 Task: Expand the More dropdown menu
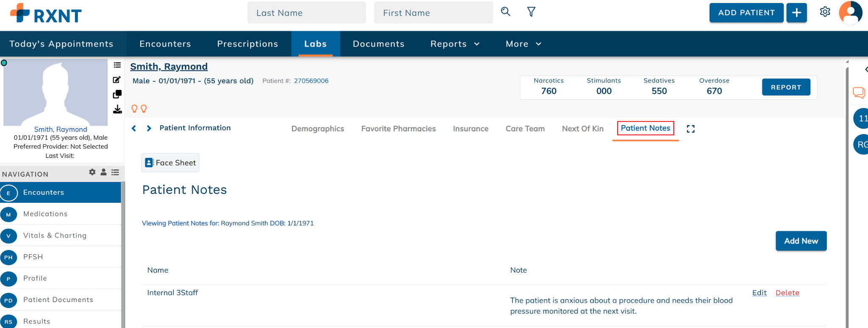click(523, 44)
